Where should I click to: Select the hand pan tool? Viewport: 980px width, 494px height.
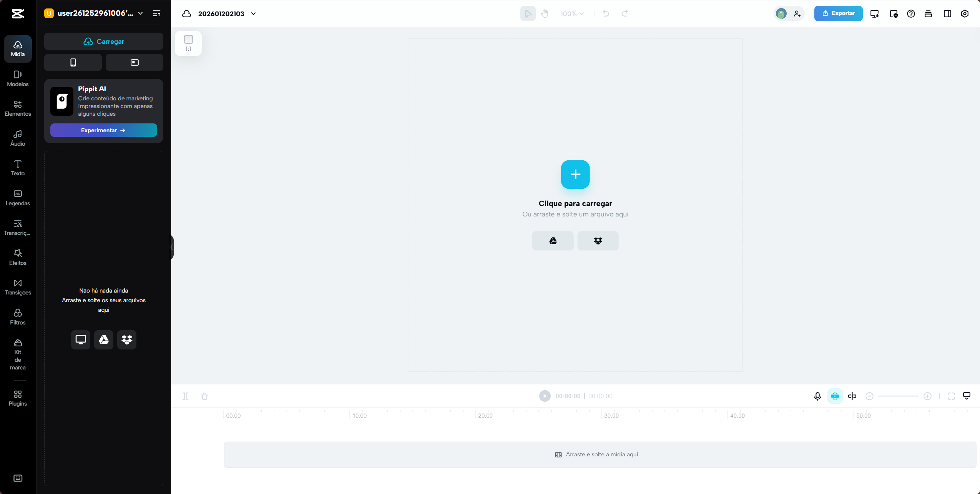(x=545, y=13)
